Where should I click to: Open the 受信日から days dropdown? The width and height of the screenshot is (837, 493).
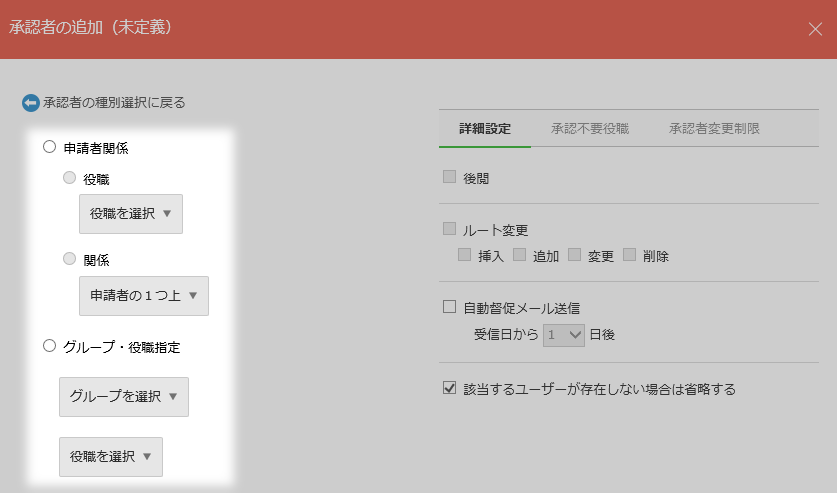point(564,335)
